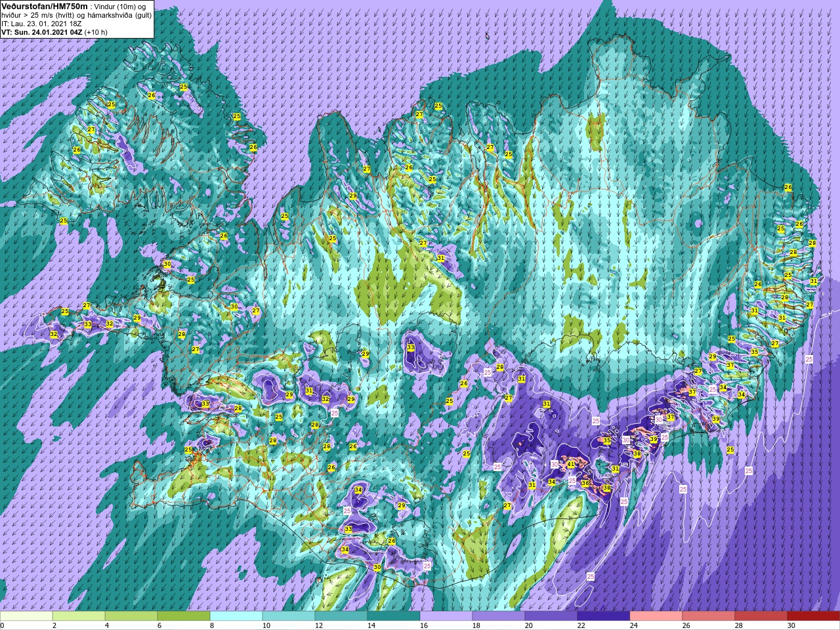Click the pale yellow 0–2 m/s legend swatch
The image size is (840, 630).
pyautogui.click(x=26, y=616)
